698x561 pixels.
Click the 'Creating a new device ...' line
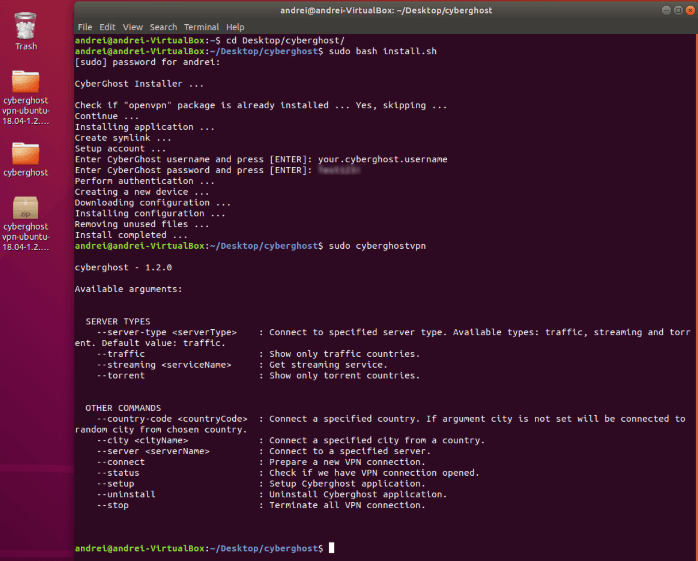142,192
